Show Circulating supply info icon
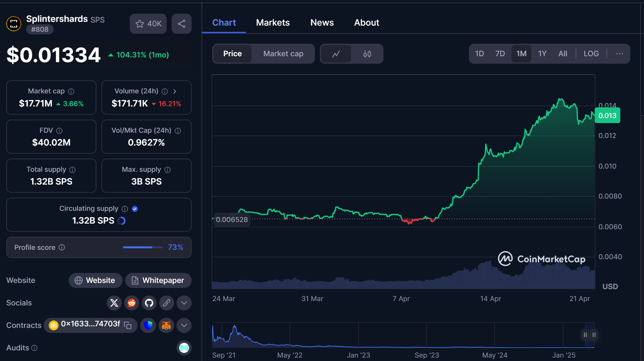This screenshot has height=361, width=644. coord(125,209)
